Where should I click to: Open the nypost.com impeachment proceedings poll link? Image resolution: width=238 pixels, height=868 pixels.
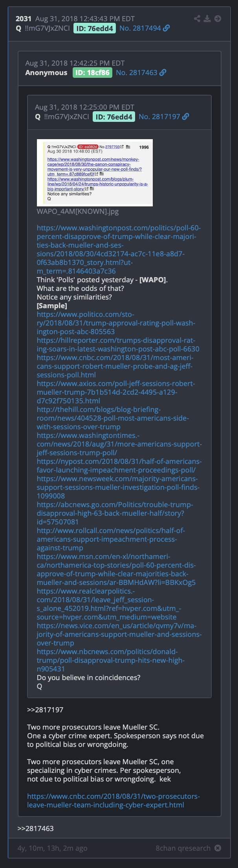pyautogui.click(x=119, y=466)
